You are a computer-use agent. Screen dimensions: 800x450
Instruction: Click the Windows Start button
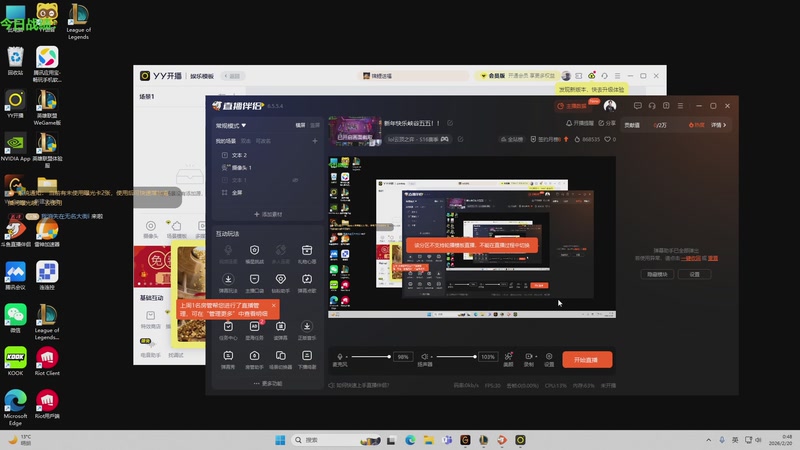tap(280, 440)
